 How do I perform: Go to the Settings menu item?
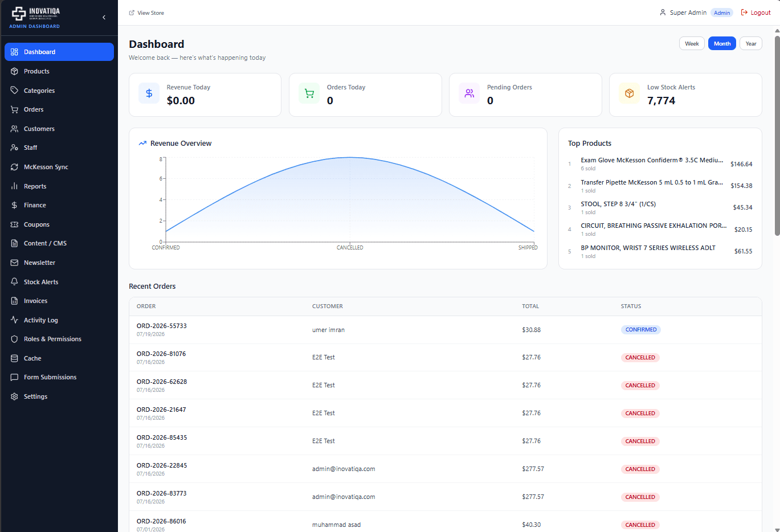[x=59, y=396]
